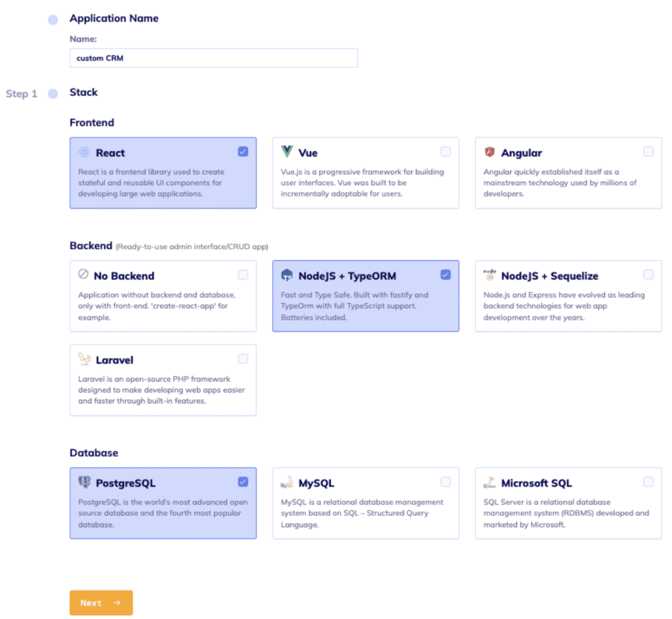Click the Laravel logo icon

[85, 359]
